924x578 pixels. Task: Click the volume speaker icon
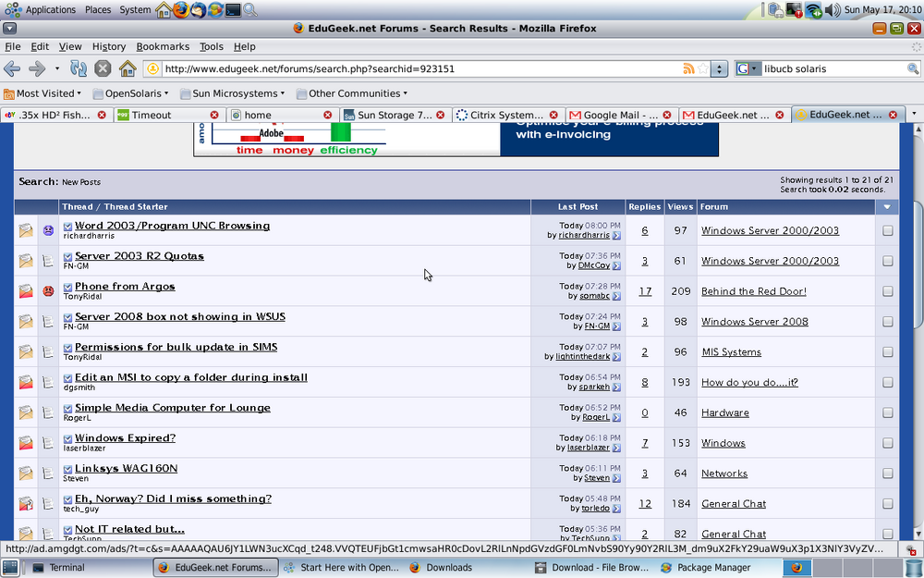[833, 9]
